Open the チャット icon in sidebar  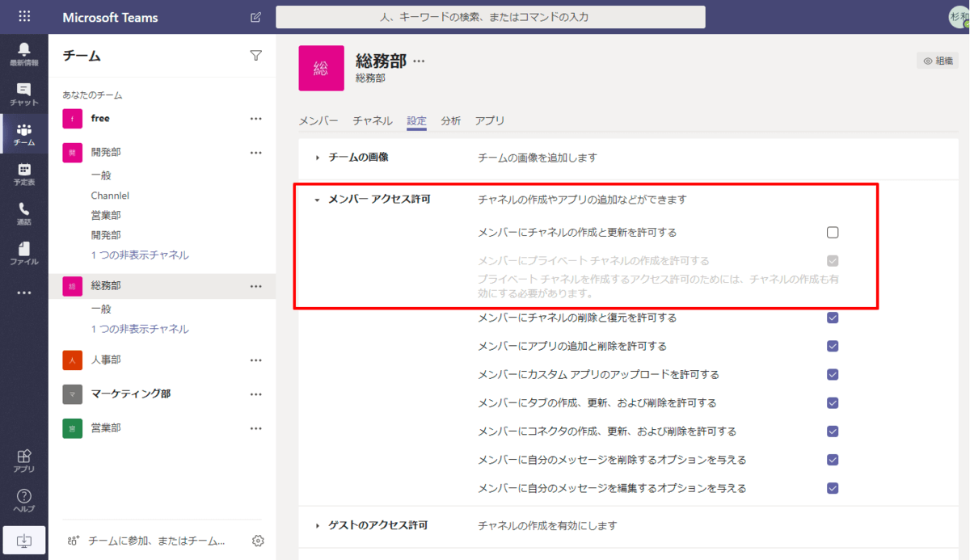point(23,94)
